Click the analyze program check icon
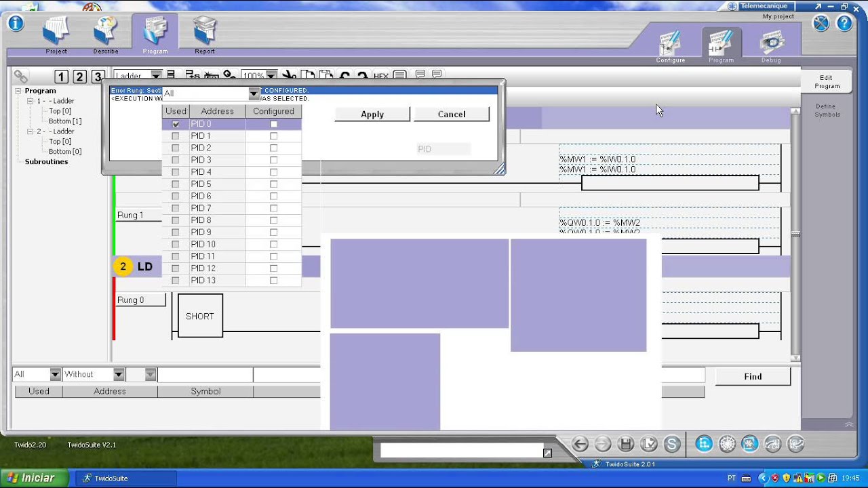Viewport: 868px width, 488px height. [649, 444]
